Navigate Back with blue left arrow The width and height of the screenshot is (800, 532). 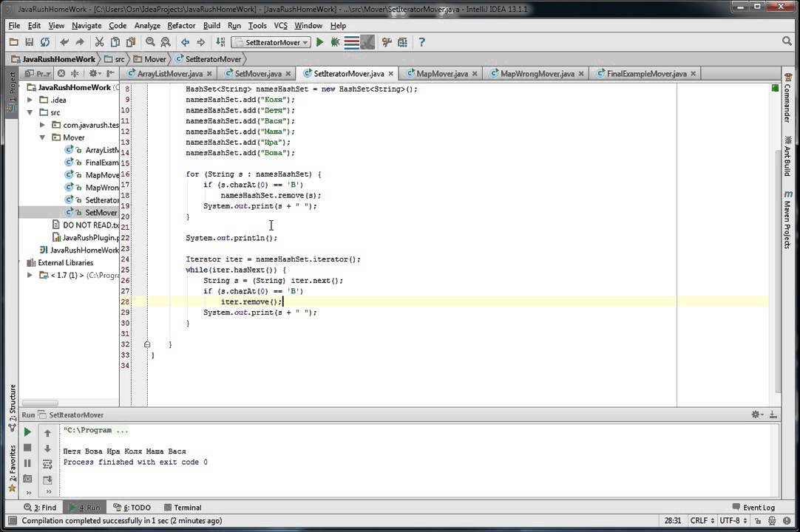click(x=185, y=42)
